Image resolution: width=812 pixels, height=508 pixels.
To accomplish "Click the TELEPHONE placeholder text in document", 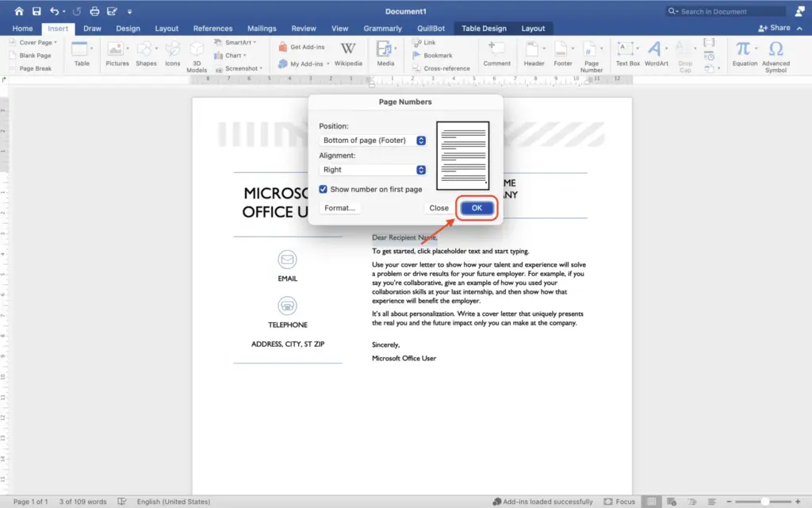I will [x=287, y=325].
